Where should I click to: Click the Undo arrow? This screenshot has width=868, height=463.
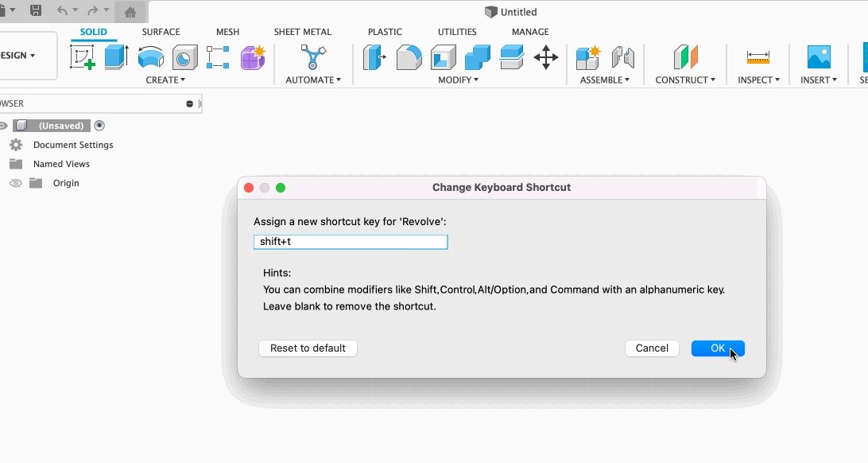click(x=62, y=10)
